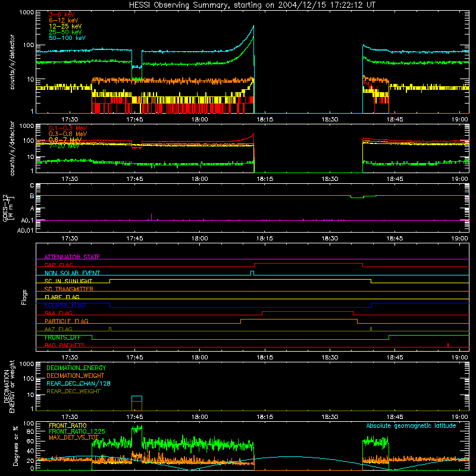476x476 pixels.
Task: Click the 7-20 MeV legend label
Action: [x=64, y=146]
